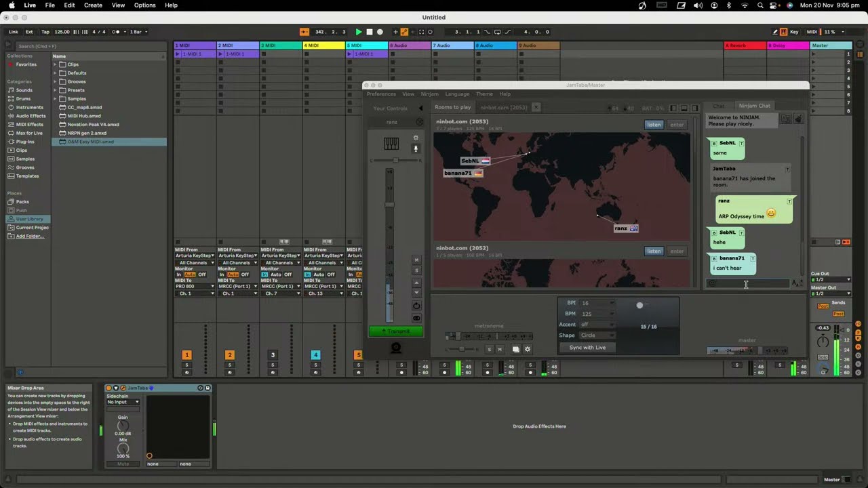Screen dimensions: 868x488
Task: Solo JamTaba local channel with S
Action: 416,270
